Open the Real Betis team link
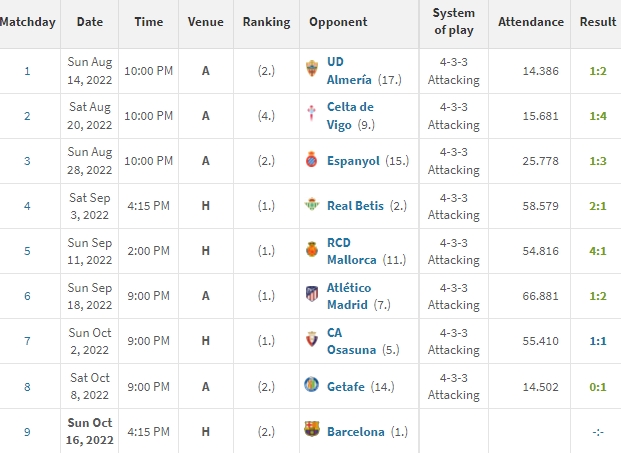This screenshot has height=453, width=621. click(355, 206)
